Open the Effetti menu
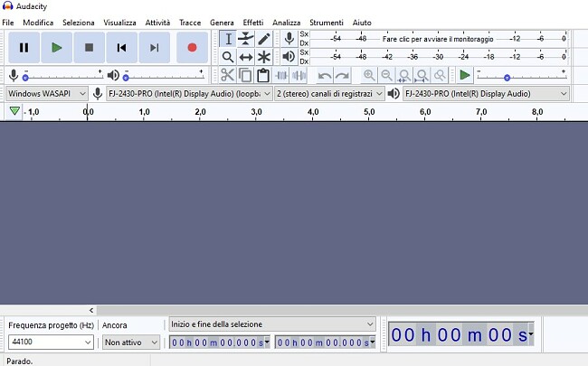 (x=253, y=23)
